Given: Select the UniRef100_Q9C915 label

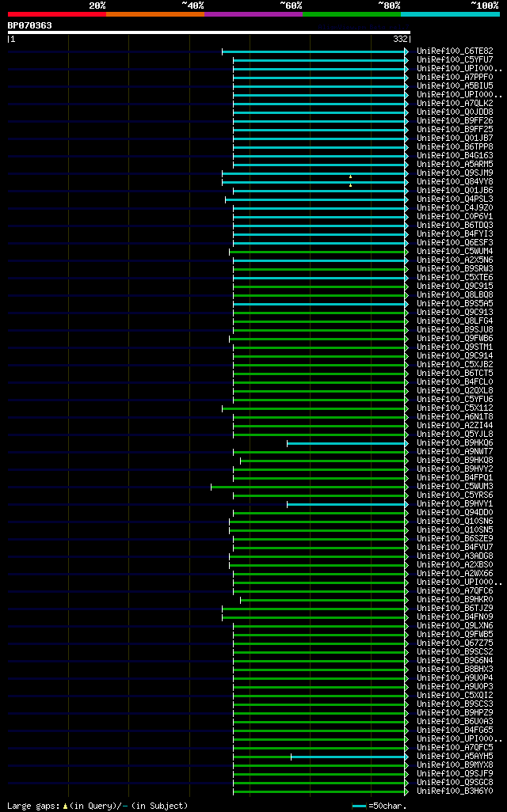Looking at the screenshot, I should 456,286.
